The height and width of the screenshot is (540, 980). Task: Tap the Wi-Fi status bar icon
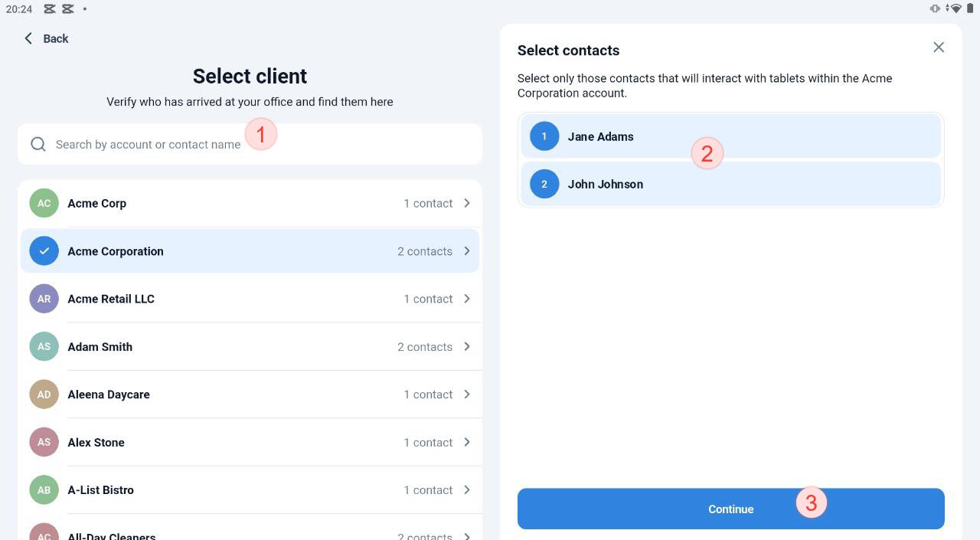pyautogui.click(x=956, y=8)
